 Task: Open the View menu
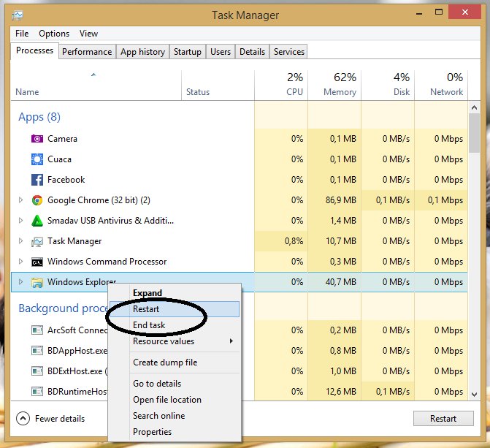click(x=88, y=34)
